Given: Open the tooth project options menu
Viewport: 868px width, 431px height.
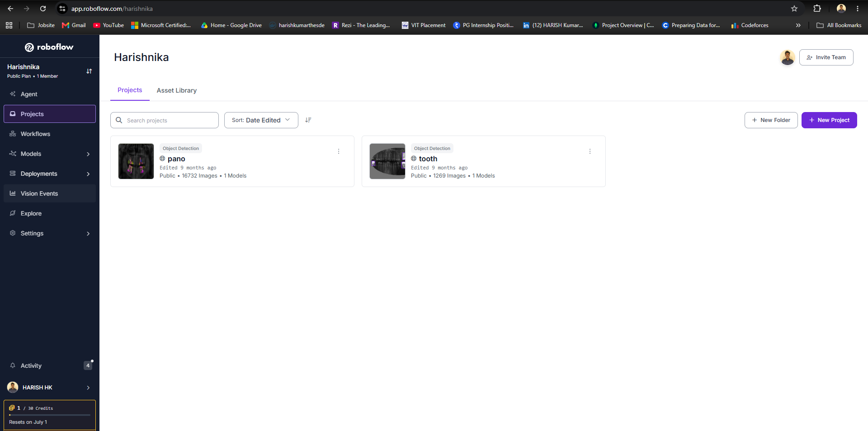Looking at the screenshot, I should tap(590, 151).
